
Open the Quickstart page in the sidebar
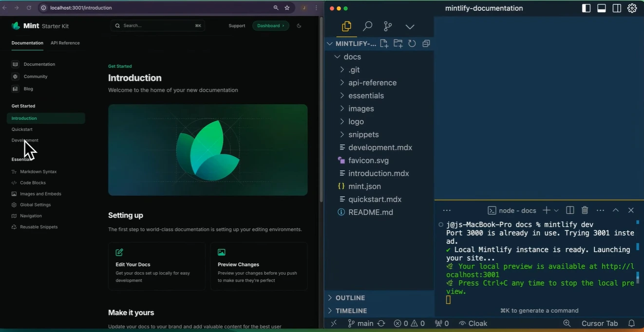click(x=23, y=129)
